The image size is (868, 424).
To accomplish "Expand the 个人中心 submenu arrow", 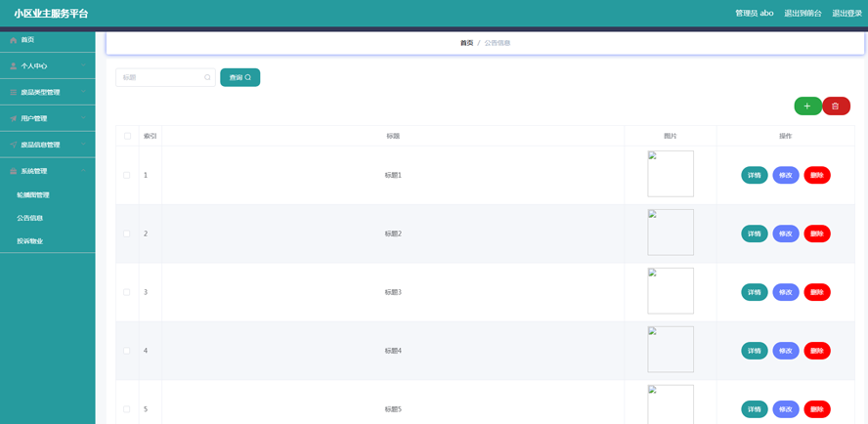I will click(84, 66).
